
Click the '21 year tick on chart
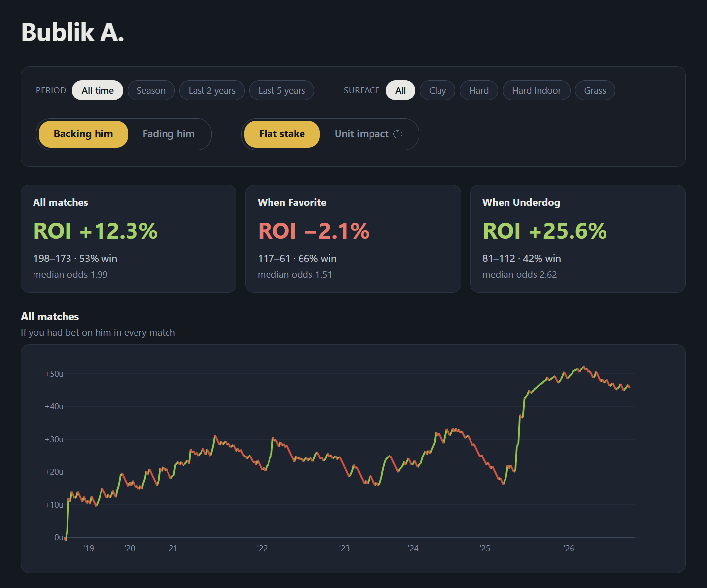pos(172,548)
